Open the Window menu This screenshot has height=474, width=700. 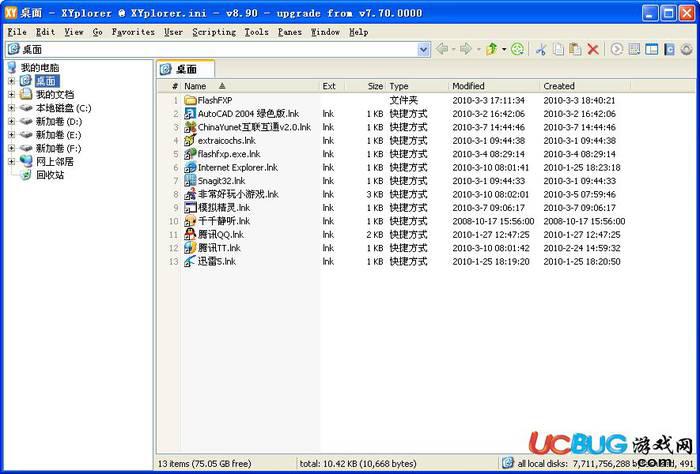point(325,32)
